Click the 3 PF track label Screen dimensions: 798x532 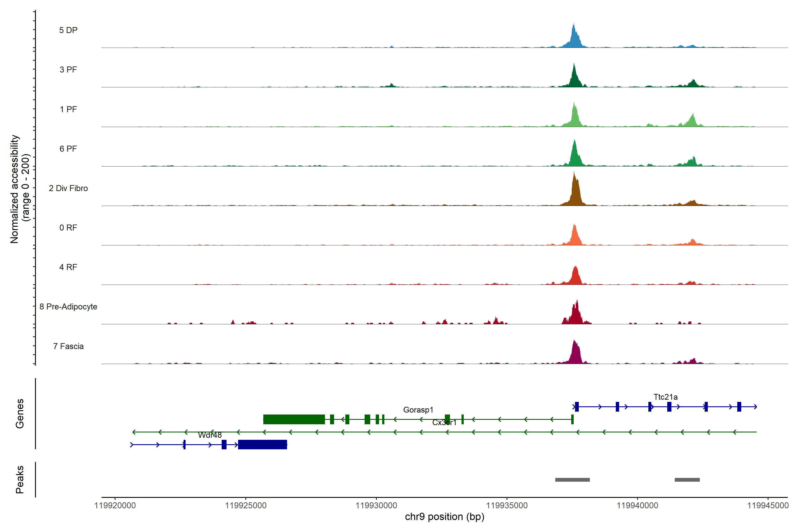(x=68, y=70)
